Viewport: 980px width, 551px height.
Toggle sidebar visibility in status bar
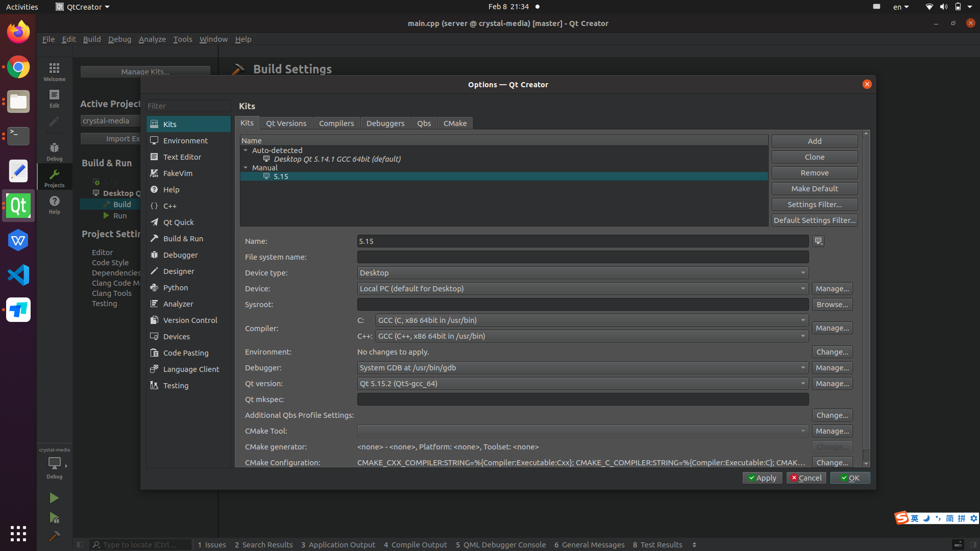tap(80, 545)
